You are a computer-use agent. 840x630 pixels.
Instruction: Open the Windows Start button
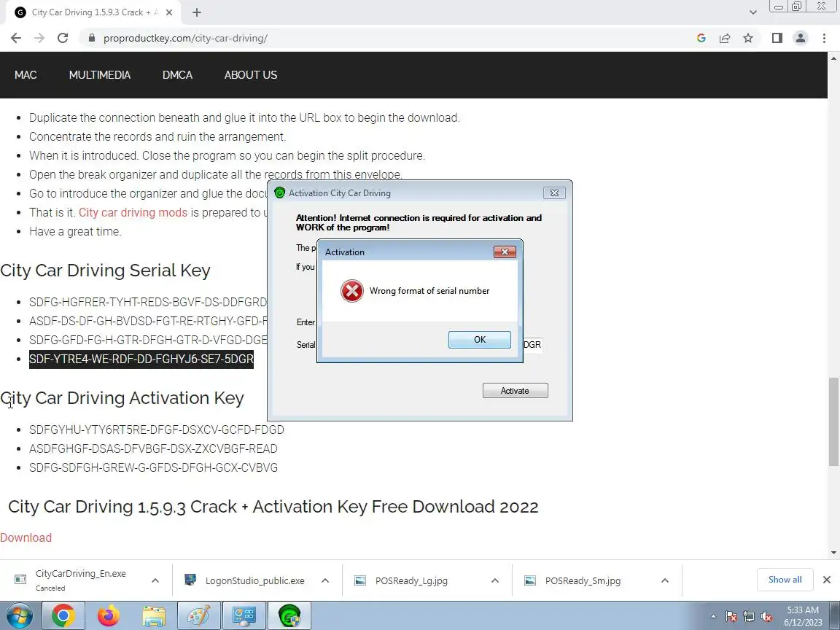tap(19, 615)
